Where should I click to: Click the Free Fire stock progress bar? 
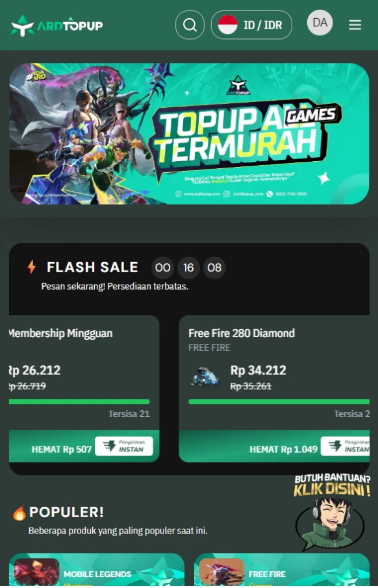tap(279, 402)
